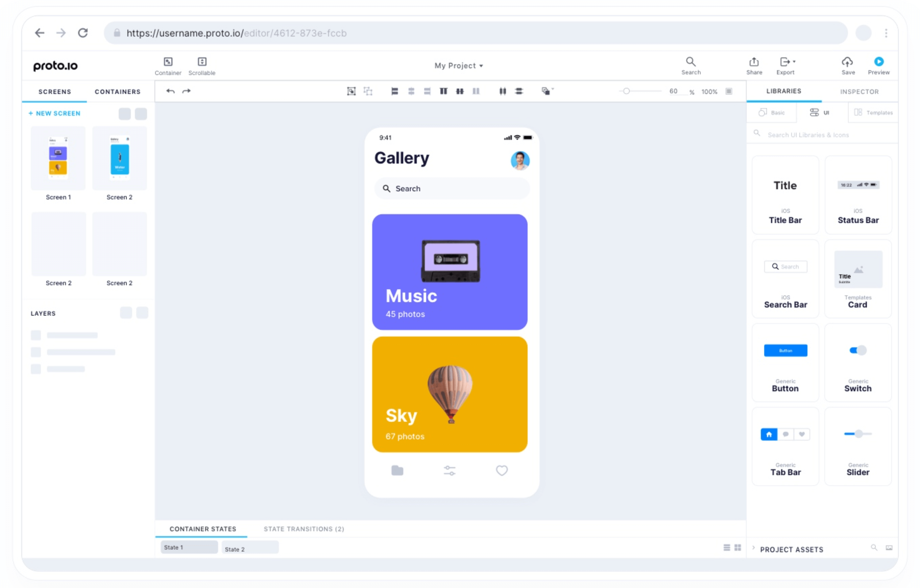Pick the Generic Switch component
The width and height of the screenshot is (920, 588).
point(858,363)
